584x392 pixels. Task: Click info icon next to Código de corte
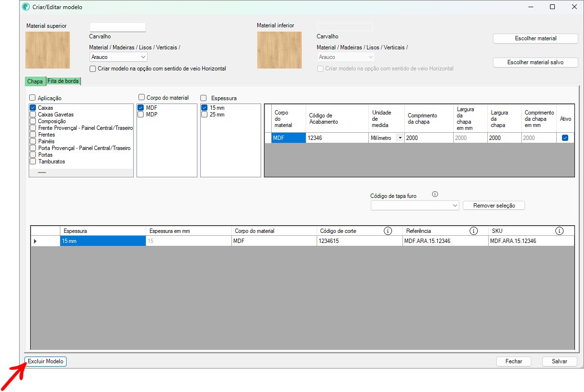(x=388, y=231)
